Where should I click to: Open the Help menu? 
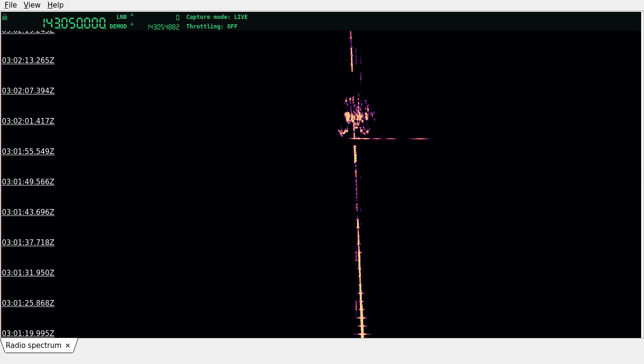[55, 5]
